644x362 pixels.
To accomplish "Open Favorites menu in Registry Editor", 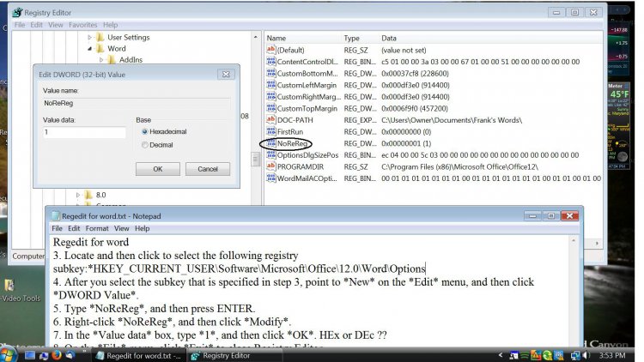I will coord(83,25).
